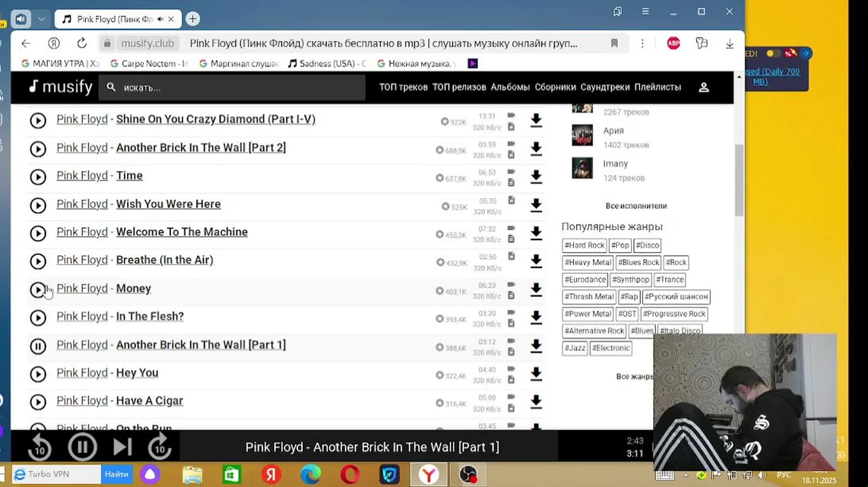Open Ария artist thumbnail
Image resolution: width=868 pixels, height=487 pixels.
[x=582, y=135]
